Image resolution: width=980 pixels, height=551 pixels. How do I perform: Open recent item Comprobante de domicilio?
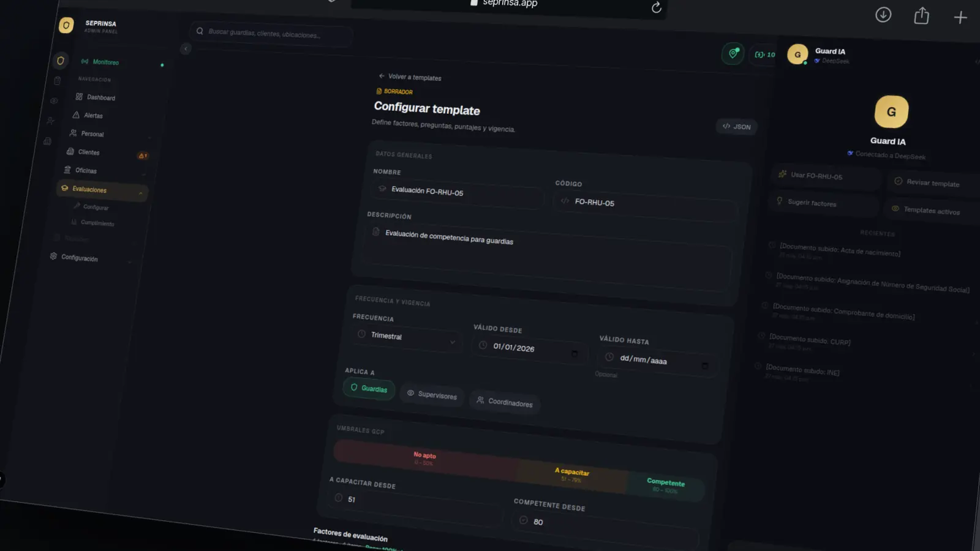coord(843,312)
